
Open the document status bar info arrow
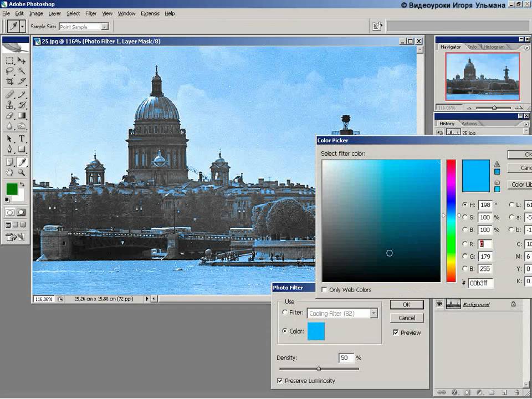pyautogui.click(x=146, y=299)
